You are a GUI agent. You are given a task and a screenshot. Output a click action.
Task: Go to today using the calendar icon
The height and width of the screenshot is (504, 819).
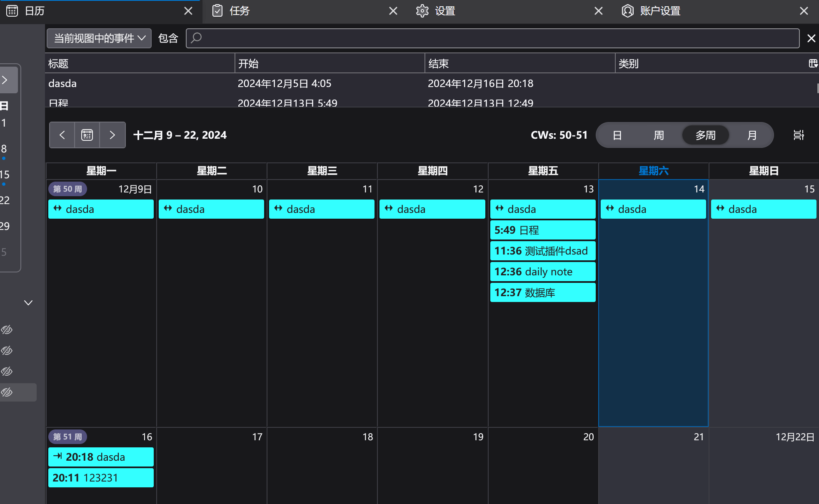(87, 135)
